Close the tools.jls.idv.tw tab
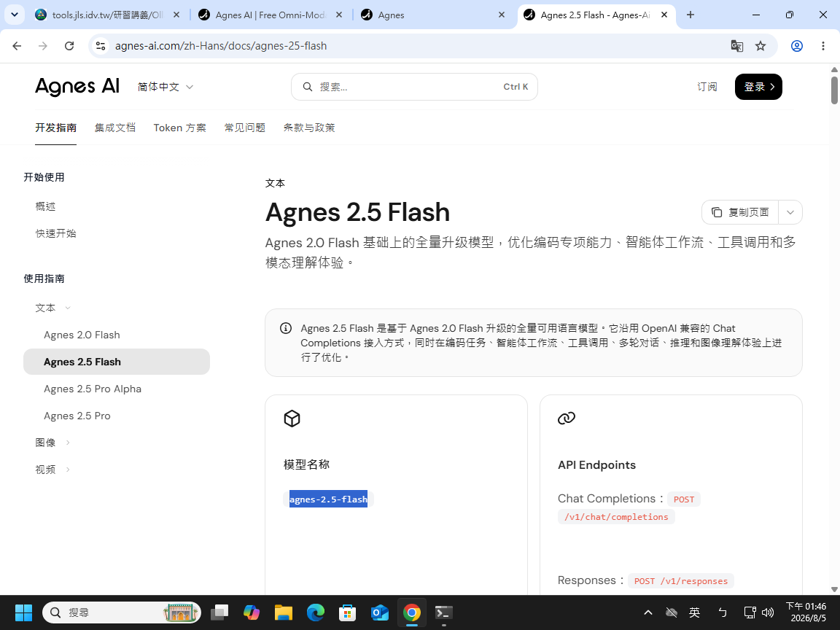 coord(176,15)
